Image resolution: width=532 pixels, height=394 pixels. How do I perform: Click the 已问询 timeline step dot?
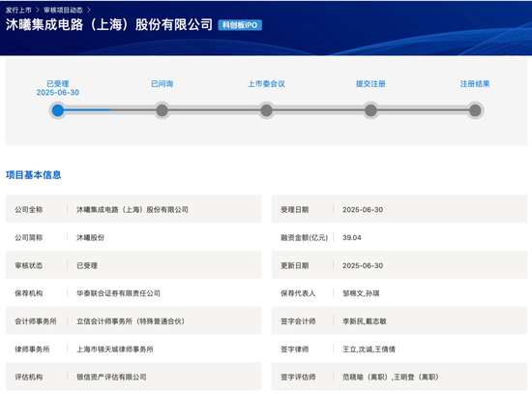(163, 110)
